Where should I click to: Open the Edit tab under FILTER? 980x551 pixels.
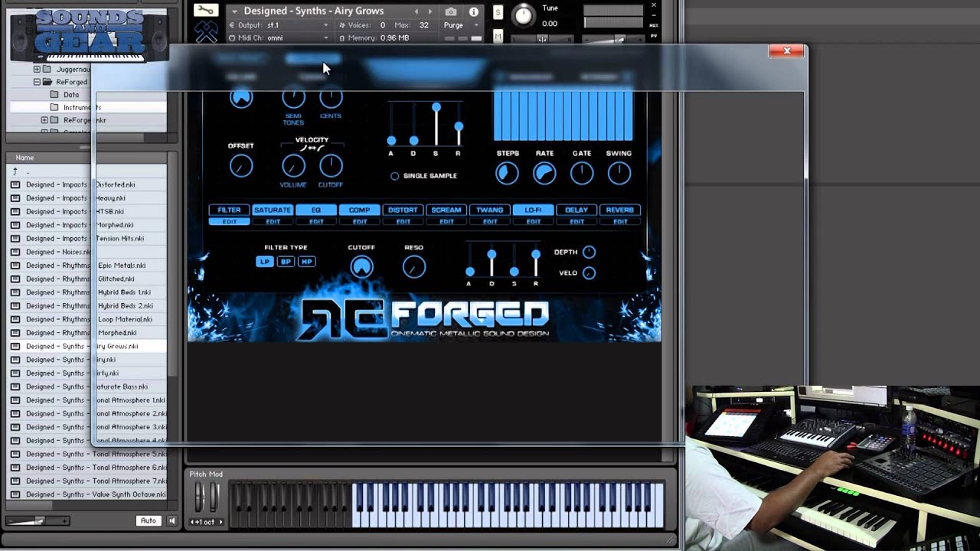click(x=229, y=222)
